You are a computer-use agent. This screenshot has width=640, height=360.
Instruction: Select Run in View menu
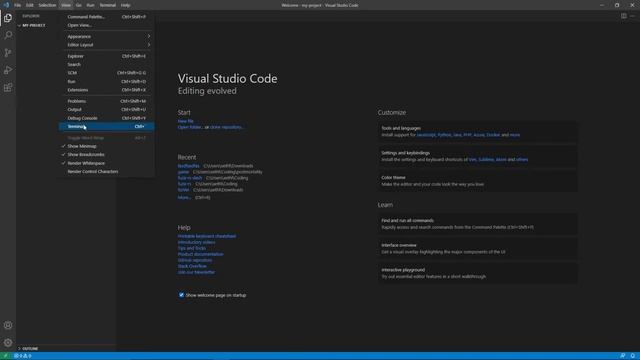pyautogui.click(x=107, y=82)
